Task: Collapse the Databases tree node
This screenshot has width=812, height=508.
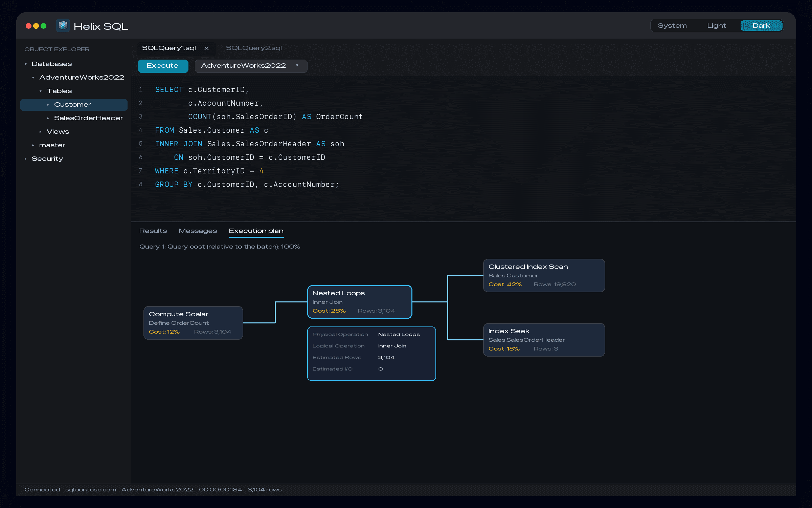Action: pyautogui.click(x=26, y=64)
